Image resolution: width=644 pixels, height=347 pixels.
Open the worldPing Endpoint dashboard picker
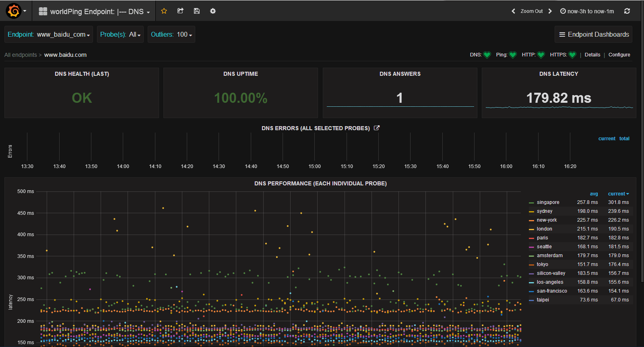pos(95,12)
